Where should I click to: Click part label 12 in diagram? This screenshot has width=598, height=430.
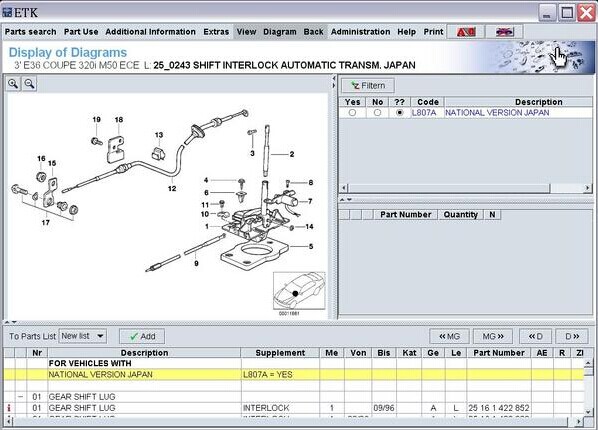click(x=172, y=188)
